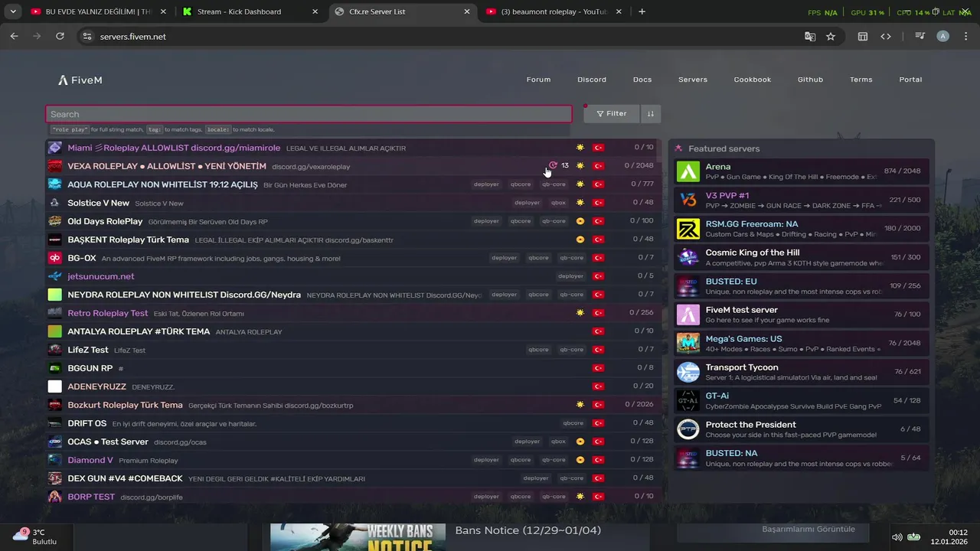
Task: Open the Terms nav link
Action: [x=861, y=80]
